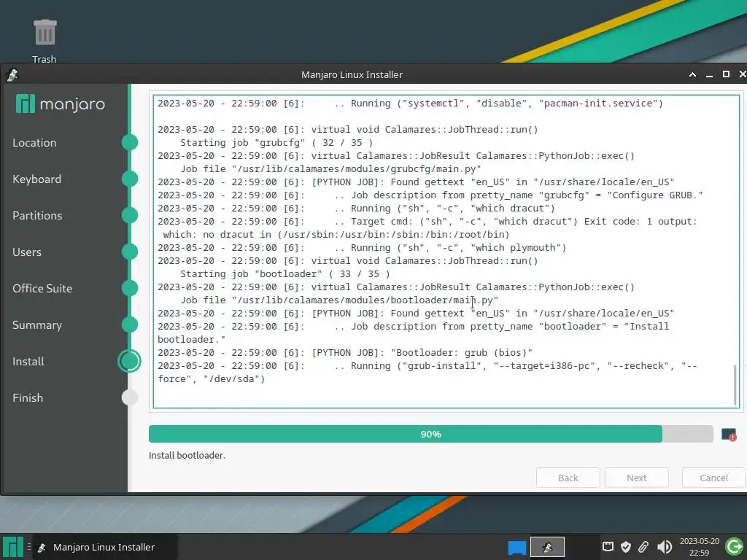Click the log line Job file bootloader/main.py
Screen dimensions: 747x560
pos(339,300)
